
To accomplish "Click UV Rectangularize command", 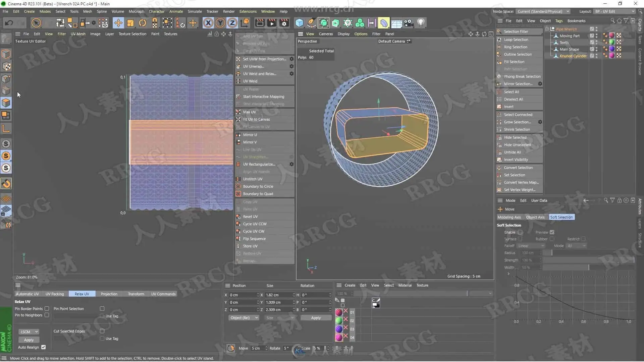I will click(259, 164).
